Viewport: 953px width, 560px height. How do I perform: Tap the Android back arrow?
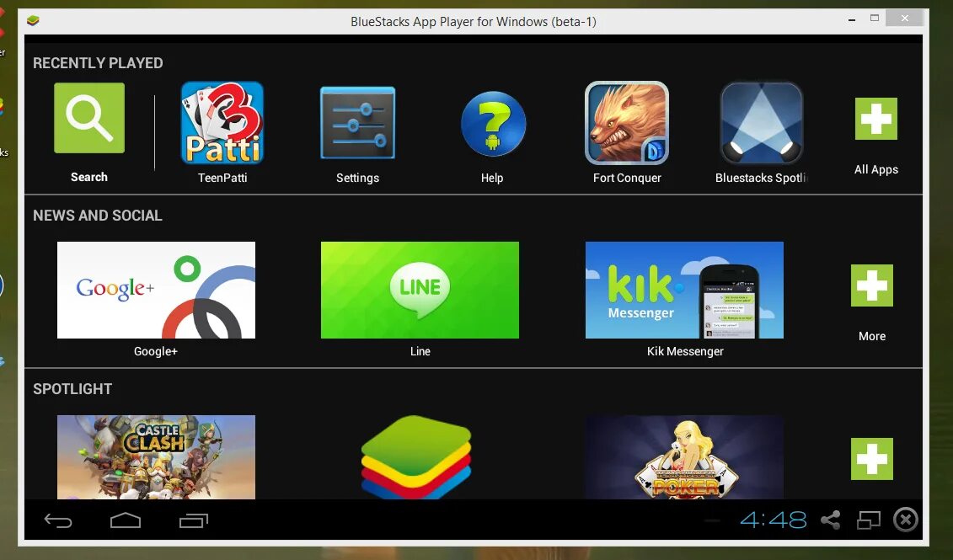click(58, 520)
